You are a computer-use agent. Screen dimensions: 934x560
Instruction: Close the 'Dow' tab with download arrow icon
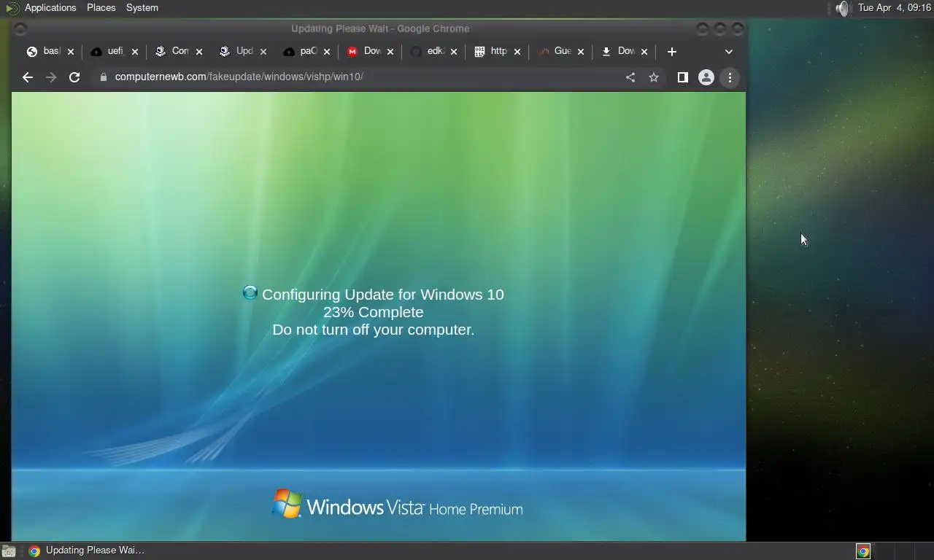(644, 52)
